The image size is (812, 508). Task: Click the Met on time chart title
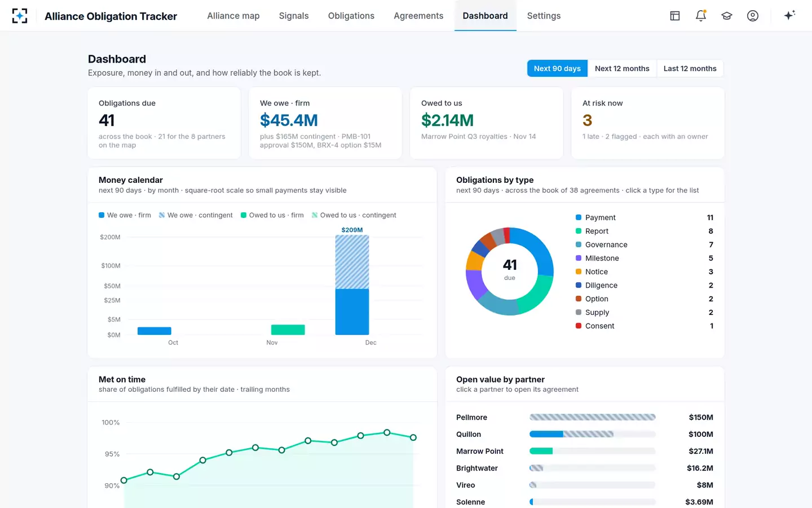tap(122, 379)
